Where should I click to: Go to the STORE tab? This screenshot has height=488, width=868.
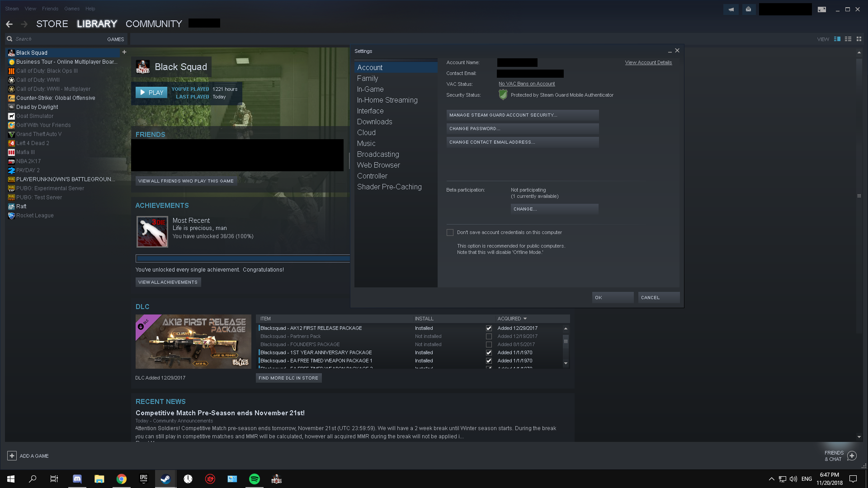pos(52,24)
